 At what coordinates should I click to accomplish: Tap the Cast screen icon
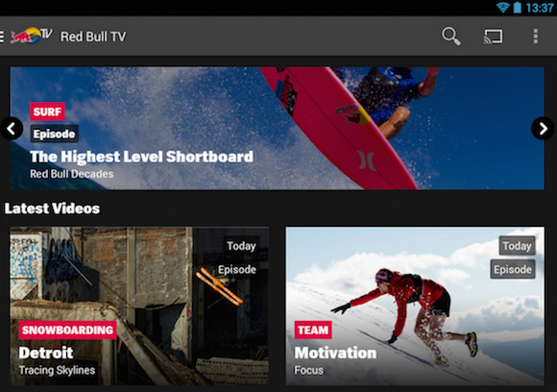493,37
